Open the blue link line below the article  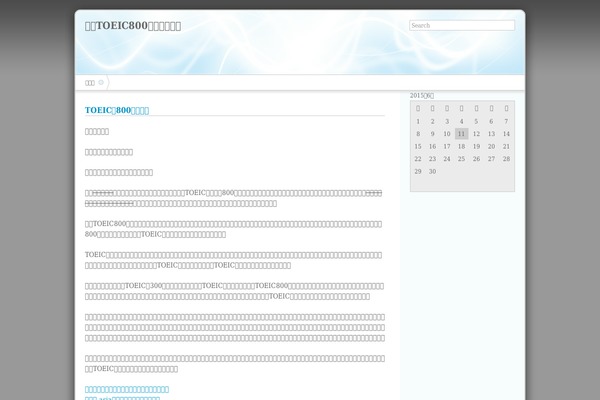[127, 389]
